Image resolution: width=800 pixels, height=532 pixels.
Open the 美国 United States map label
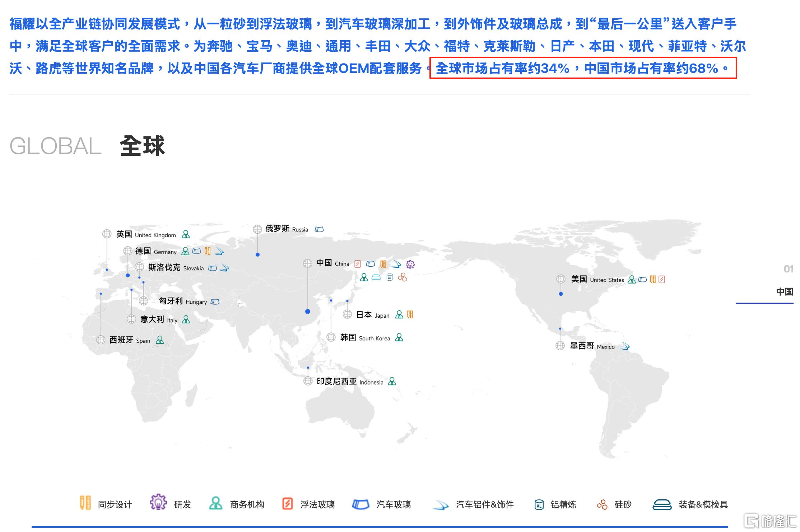coord(597,279)
